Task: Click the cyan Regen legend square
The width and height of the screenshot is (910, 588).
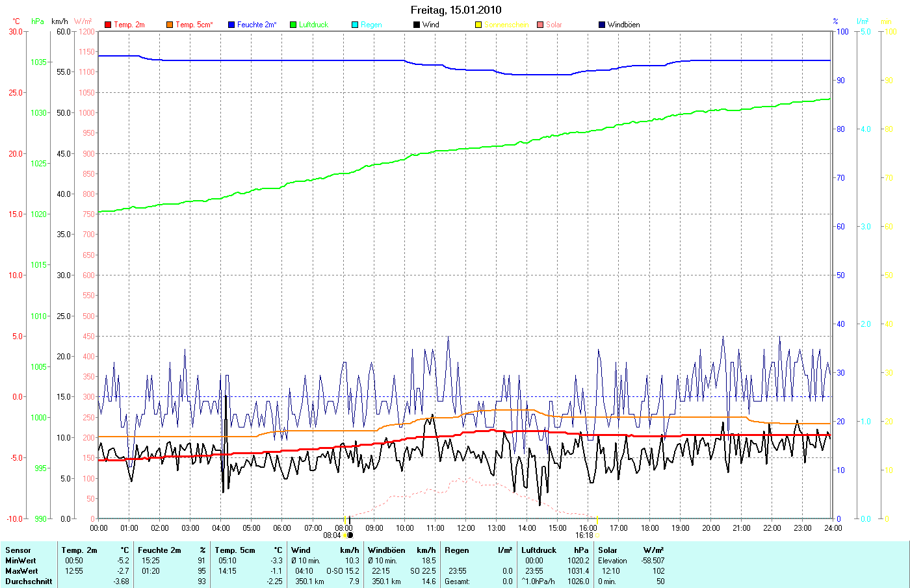Action: coord(355,25)
